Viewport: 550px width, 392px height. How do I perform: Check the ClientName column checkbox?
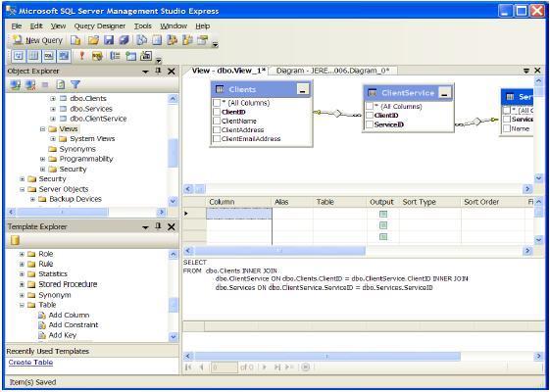pos(217,121)
